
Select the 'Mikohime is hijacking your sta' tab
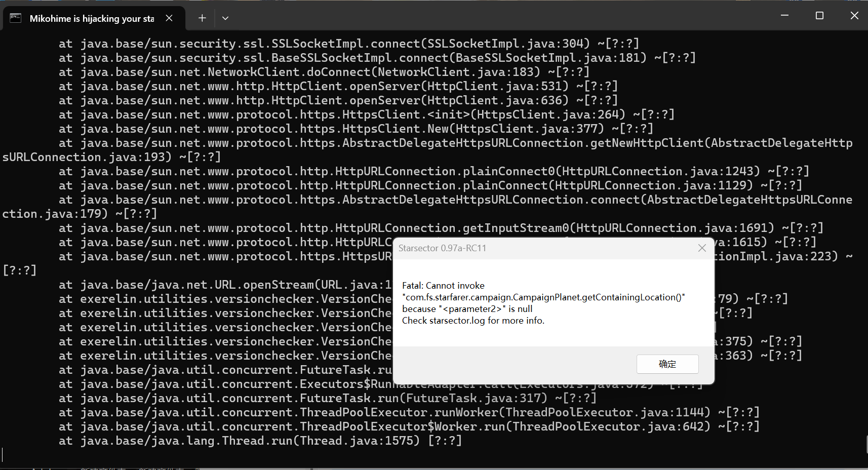tap(92, 19)
